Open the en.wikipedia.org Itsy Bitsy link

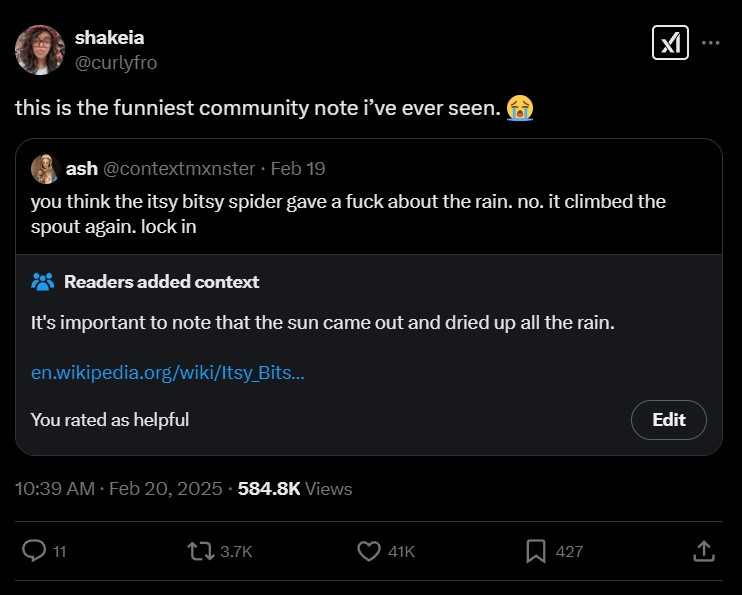click(x=168, y=373)
